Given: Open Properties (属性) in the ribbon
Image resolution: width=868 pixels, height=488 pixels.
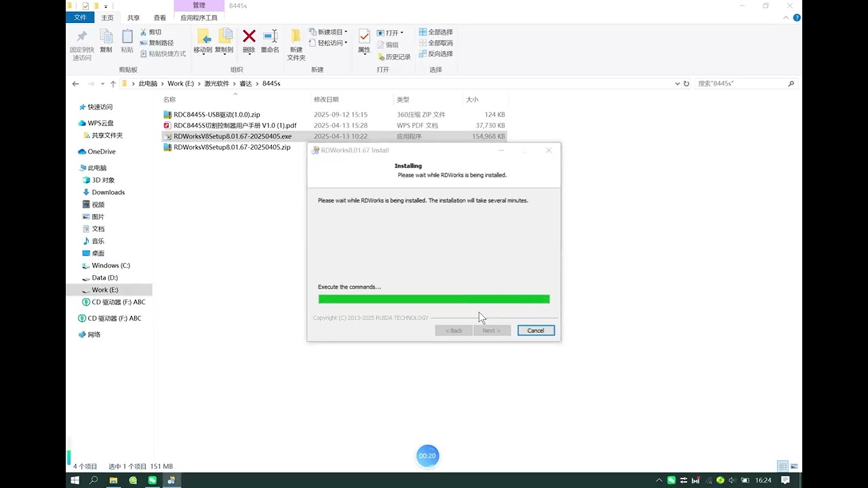Looking at the screenshot, I should point(364,41).
